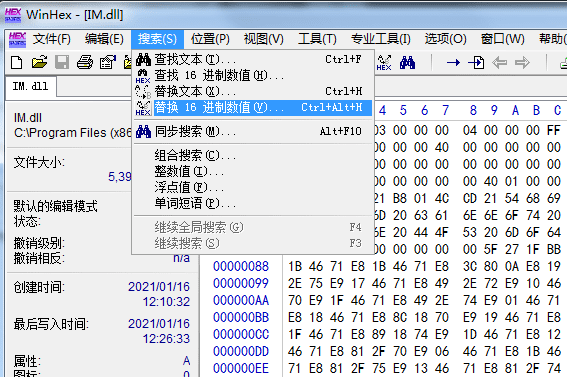This screenshot has width=567, height=377.
Task: Open the 专业工具(I) menu
Action: tap(380, 39)
